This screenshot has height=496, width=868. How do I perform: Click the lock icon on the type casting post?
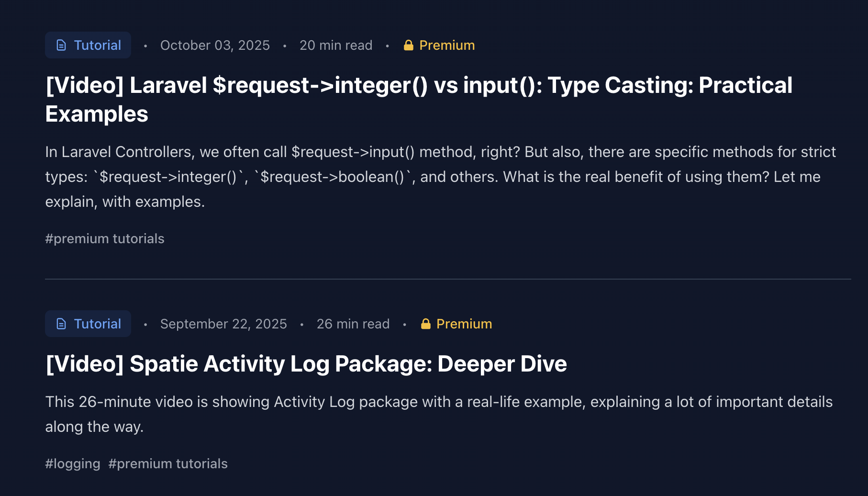click(408, 45)
